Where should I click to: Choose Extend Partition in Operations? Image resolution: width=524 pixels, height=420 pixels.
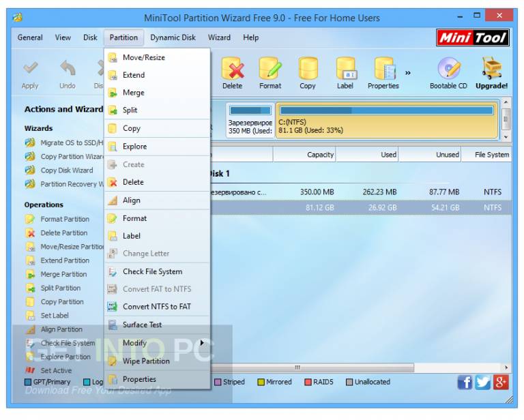tap(57, 260)
